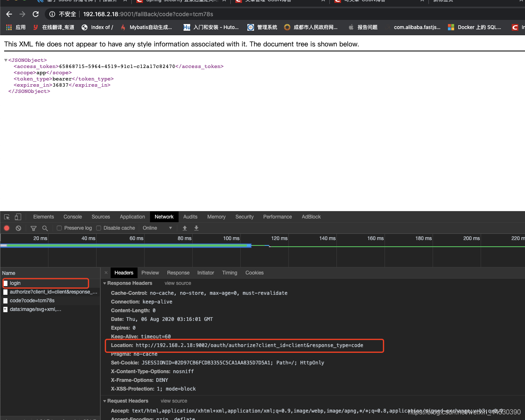Go back with the browser back arrow

tap(9, 14)
